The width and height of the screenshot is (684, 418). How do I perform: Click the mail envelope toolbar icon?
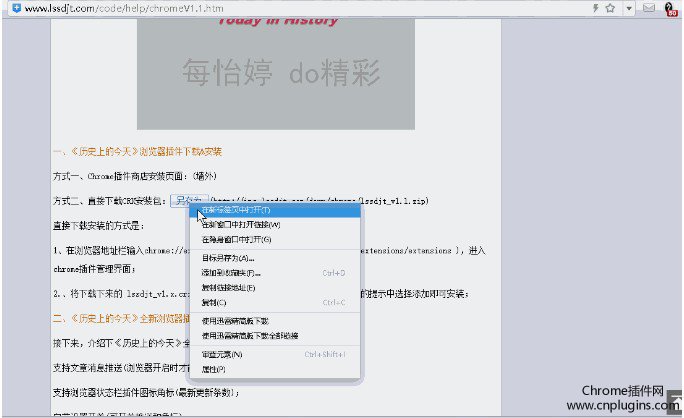pos(649,8)
